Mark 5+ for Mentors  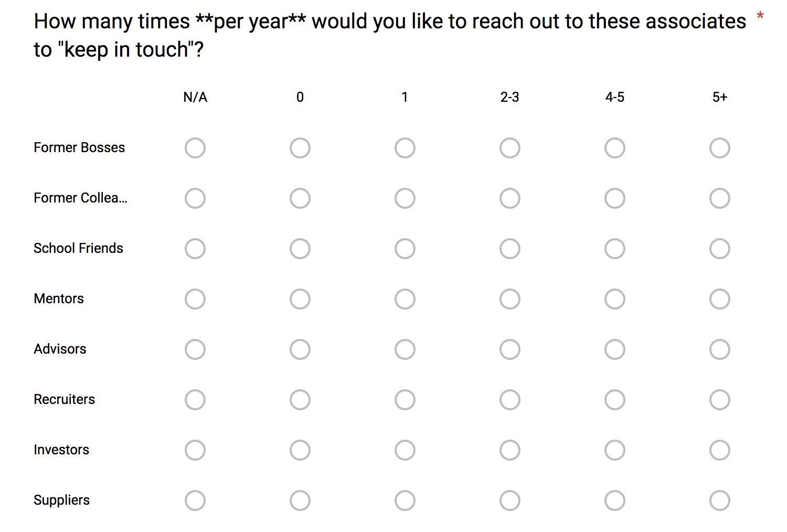[x=720, y=299]
